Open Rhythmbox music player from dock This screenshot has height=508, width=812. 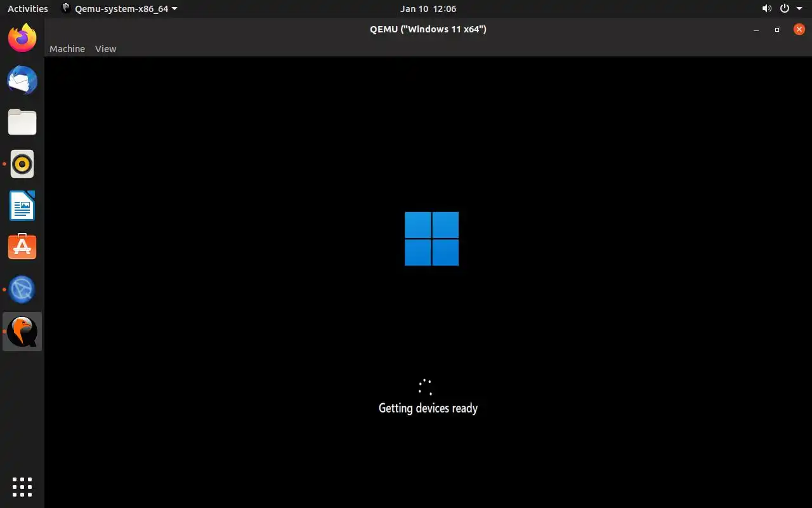pyautogui.click(x=22, y=164)
